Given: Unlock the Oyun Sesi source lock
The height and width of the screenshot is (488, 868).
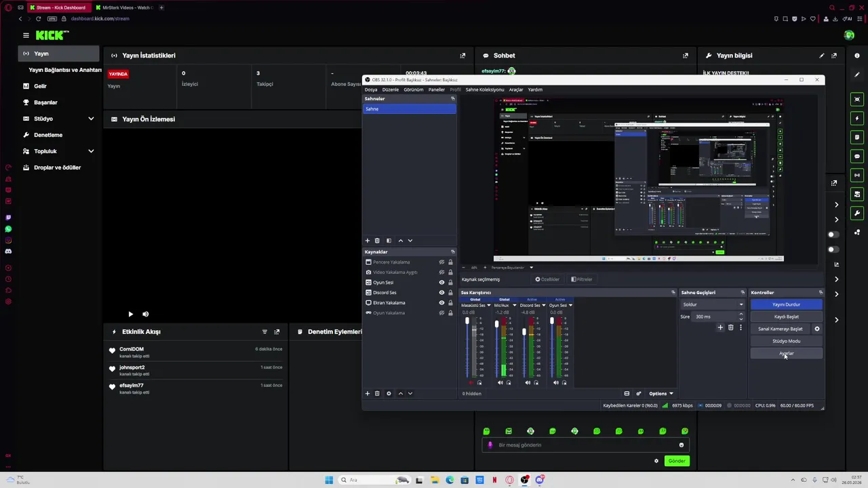Looking at the screenshot, I should click(450, 283).
